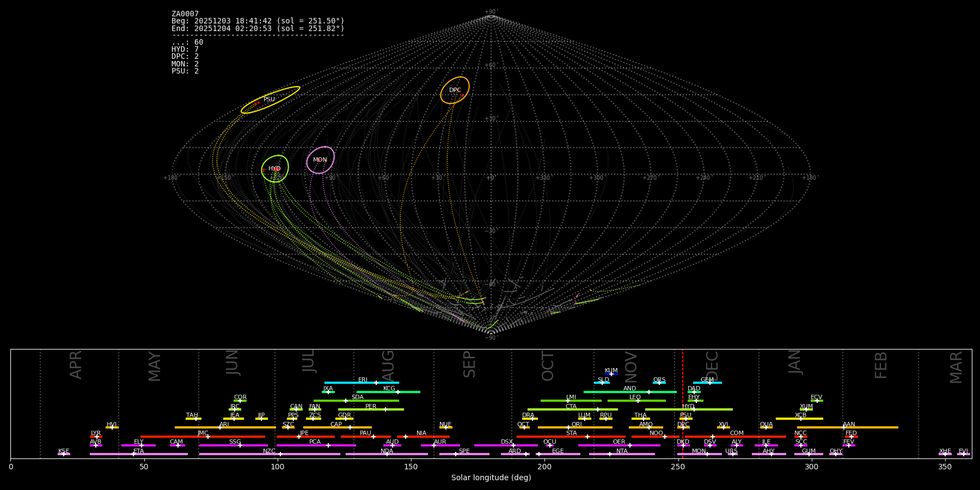Click the ZA0007 station code text
This screenshot has height=490, width=980.
pyautogui.click(x=185, y=14)
